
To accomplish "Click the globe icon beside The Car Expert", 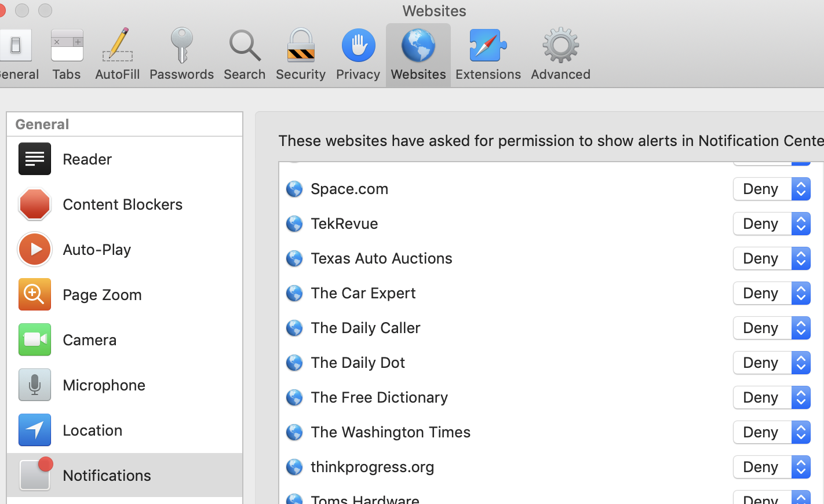I will click(294, 293).
